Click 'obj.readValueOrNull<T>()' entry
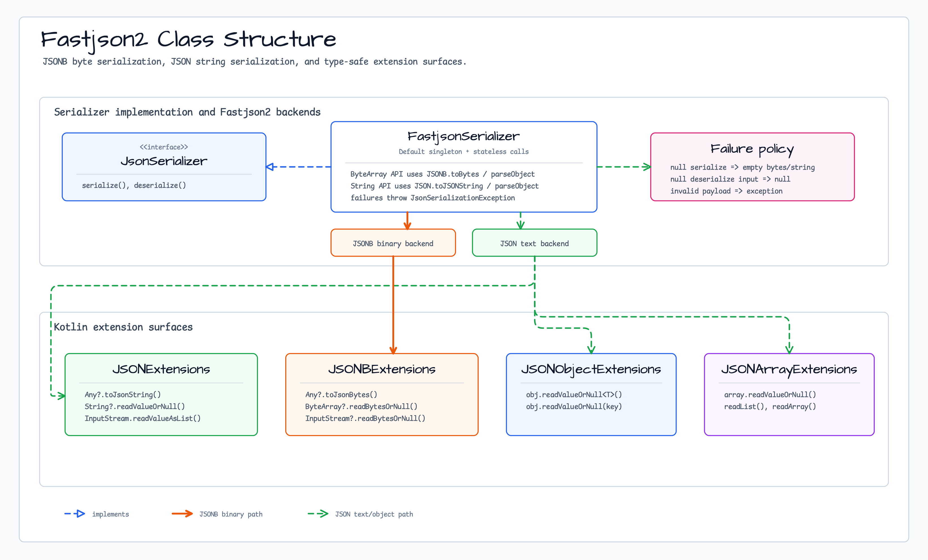 [574, 395]
